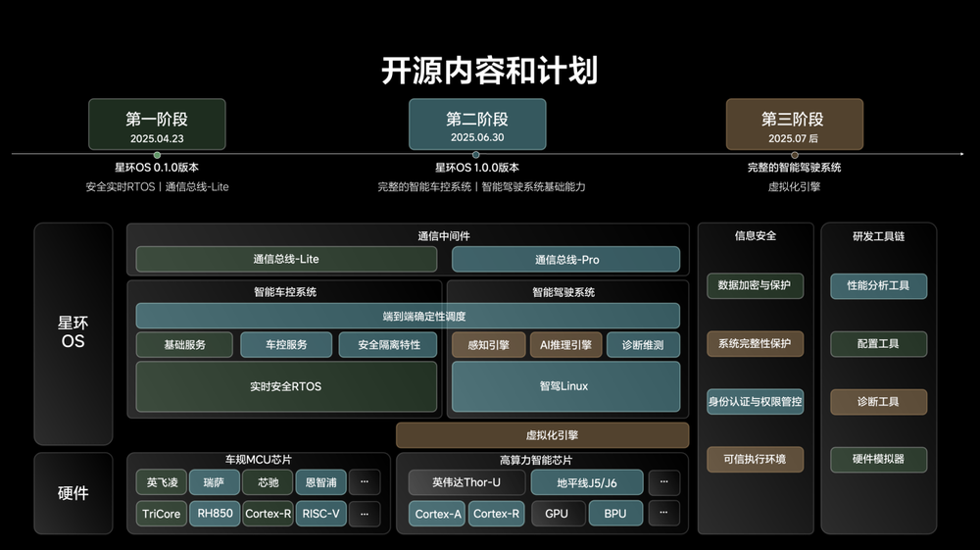Select the 第二阶段 2025.06.30 milestone
This screenshot has width=980, height=550.
476,125
